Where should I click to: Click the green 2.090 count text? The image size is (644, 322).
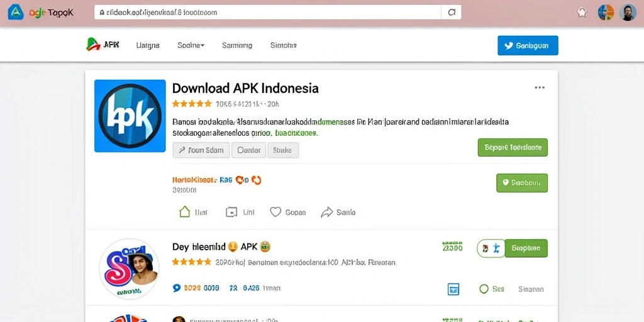(x=452, y=247)
